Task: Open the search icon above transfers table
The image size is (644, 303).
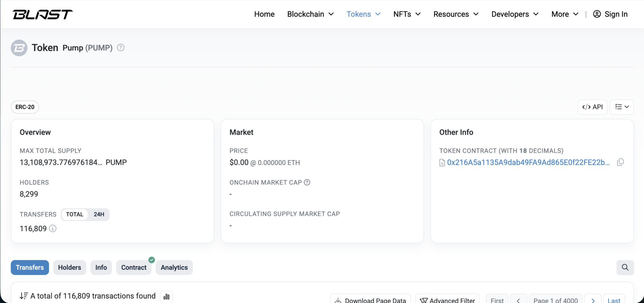Action: pos(625,267)
